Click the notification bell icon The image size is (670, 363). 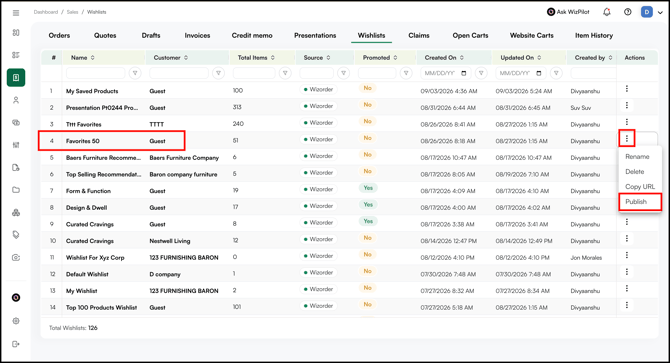pyautogui.click(x=606, y=12)
